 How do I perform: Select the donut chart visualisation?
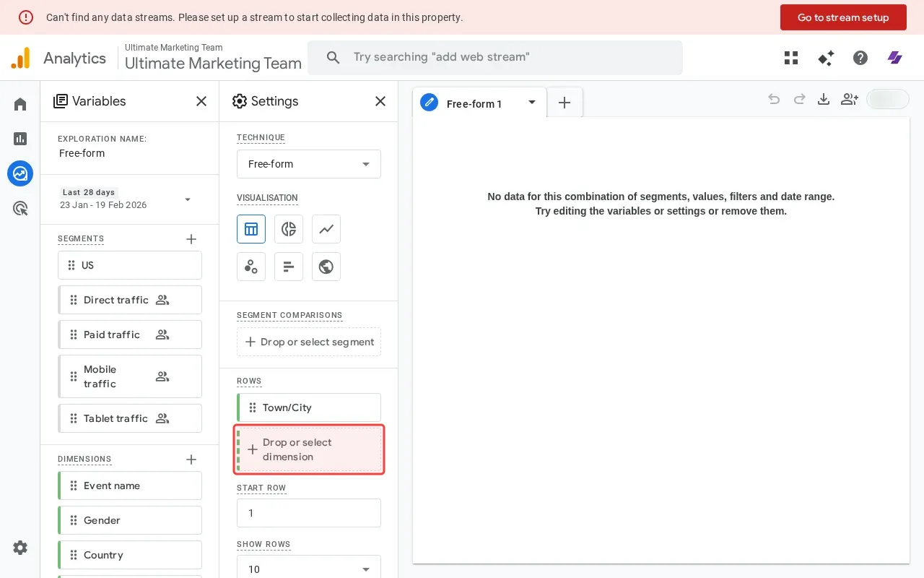[289, 229]
